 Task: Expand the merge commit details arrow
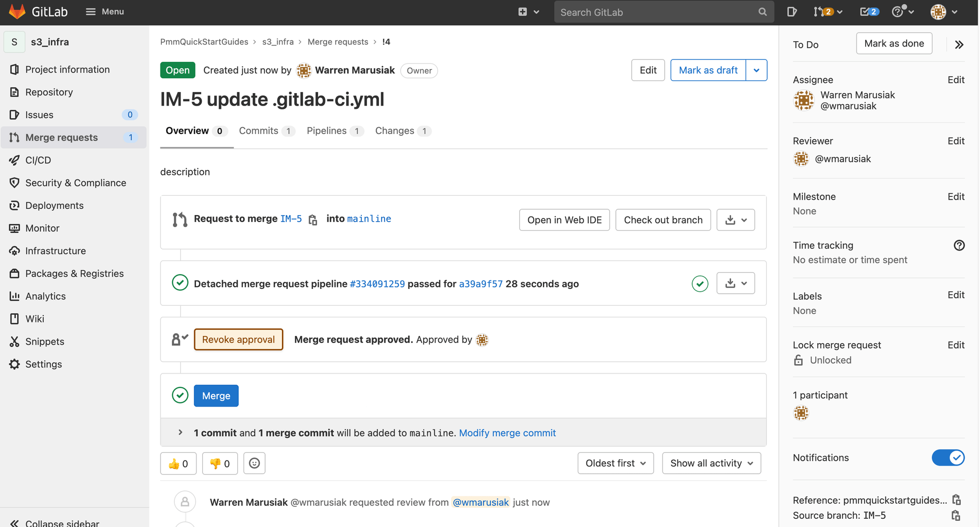(180, 432)
